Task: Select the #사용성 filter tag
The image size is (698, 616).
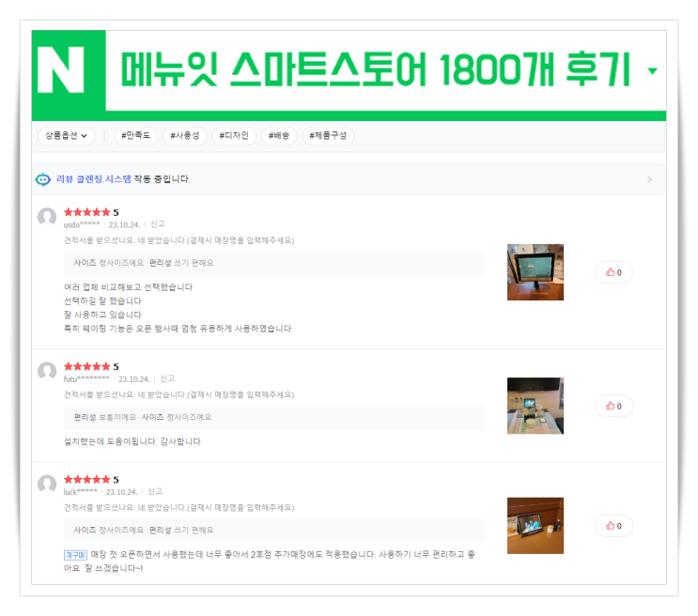Action: (185, 136)
